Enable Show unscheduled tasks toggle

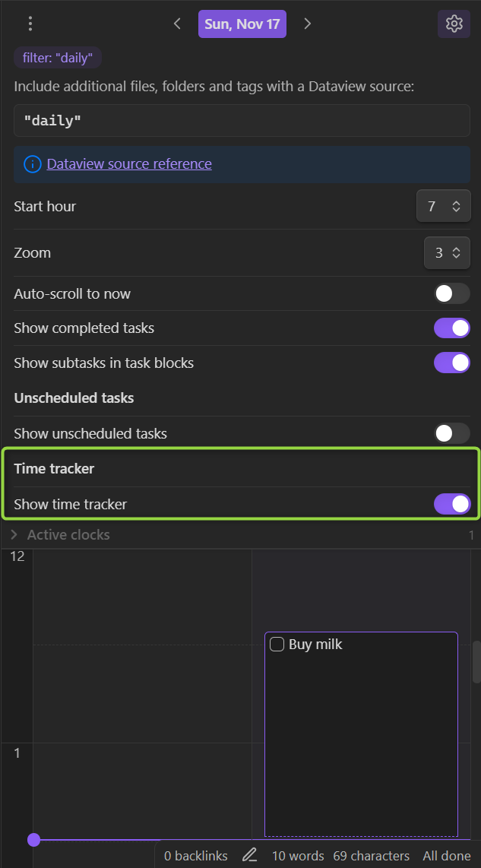point(451,433)
